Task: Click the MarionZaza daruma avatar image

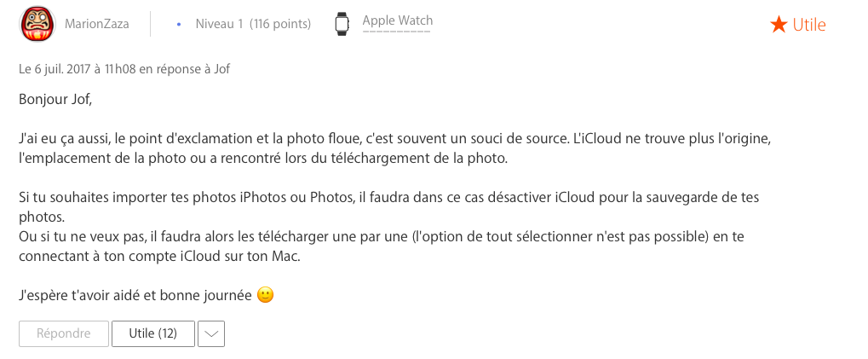Action: coord(37,24)
